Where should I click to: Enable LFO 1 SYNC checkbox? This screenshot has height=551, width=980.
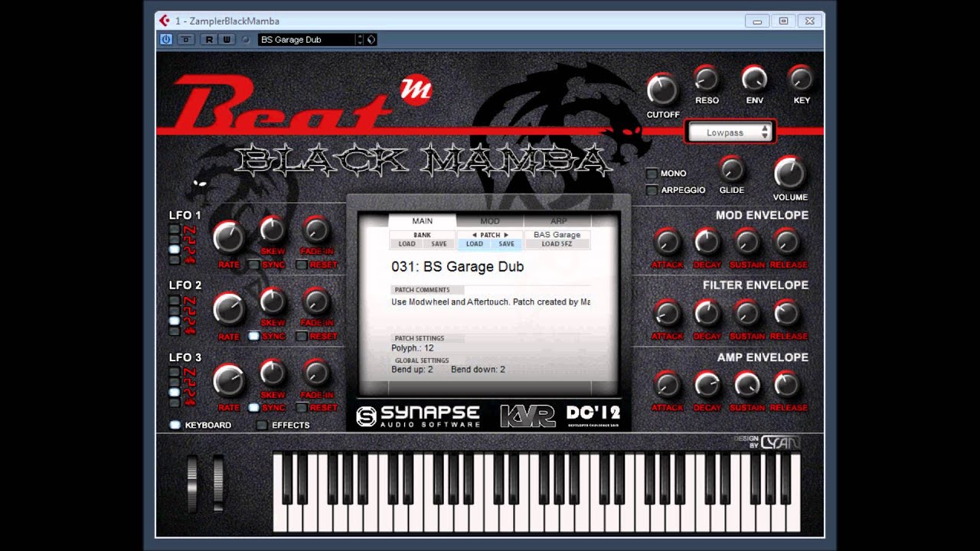(x=254, y=264)
